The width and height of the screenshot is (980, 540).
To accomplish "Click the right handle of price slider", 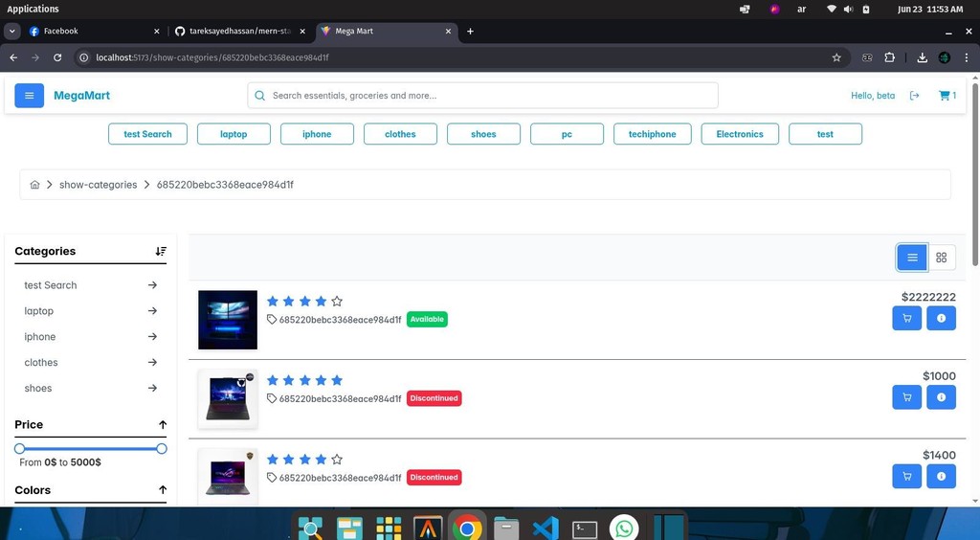I will (162, 448).
